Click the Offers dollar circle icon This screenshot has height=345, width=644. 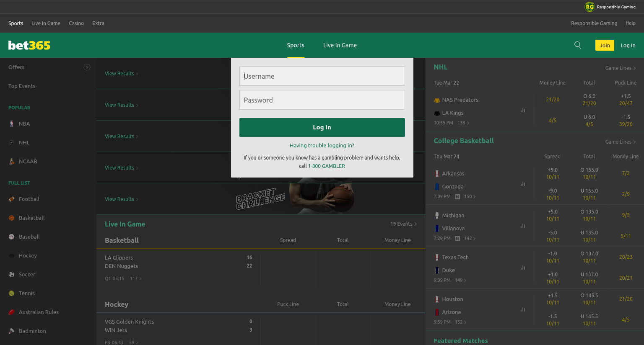tap(87, 67)
